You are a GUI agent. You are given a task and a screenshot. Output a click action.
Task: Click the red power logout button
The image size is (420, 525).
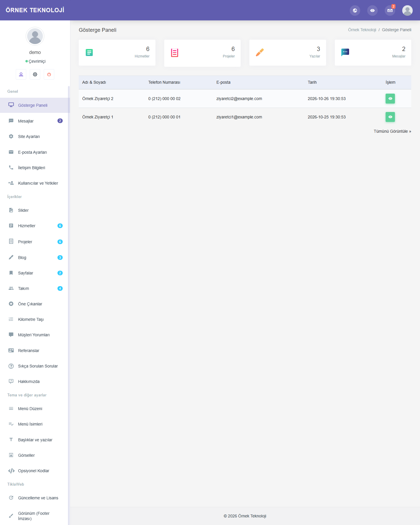pos(49,74)
